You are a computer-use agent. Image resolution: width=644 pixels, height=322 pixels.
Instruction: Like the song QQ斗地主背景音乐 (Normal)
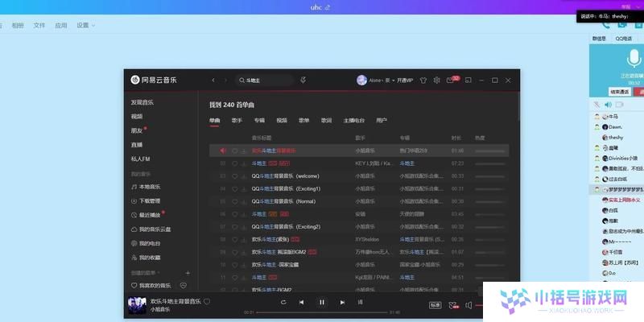coord(235,202)
